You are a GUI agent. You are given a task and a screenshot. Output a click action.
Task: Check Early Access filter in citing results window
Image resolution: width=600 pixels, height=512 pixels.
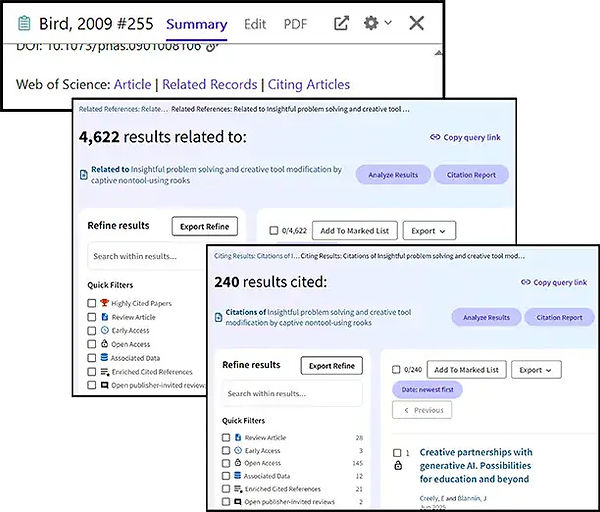(x=226, y=450)
